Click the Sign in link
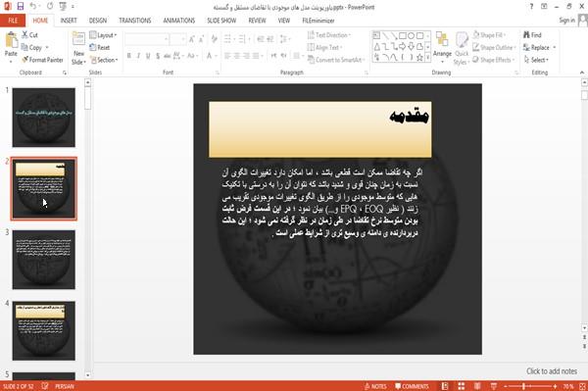This screenshot has height=391, width=588. pyautogui.click(x=566, y=21)
